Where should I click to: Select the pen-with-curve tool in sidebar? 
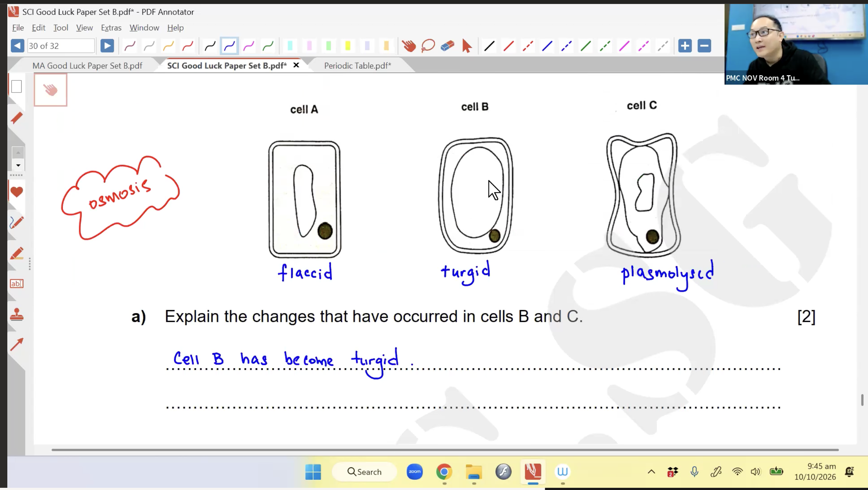(x=16, y=222)
